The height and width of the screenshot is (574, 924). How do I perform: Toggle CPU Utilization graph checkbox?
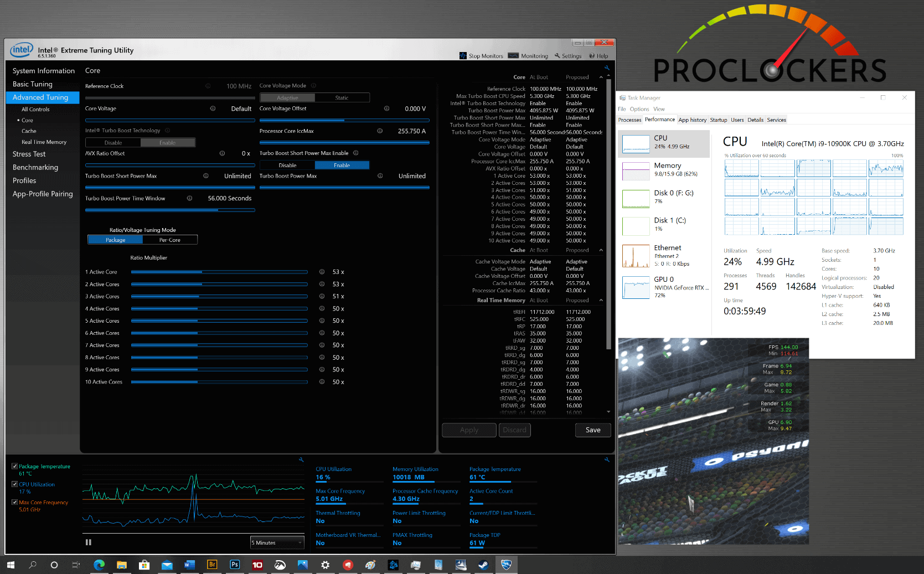coord(14,484)
